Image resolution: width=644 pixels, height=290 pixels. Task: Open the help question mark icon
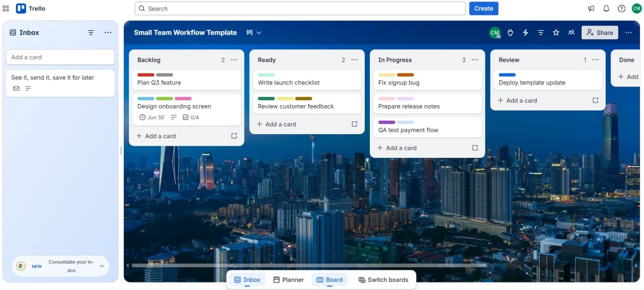tap(622, 9)
